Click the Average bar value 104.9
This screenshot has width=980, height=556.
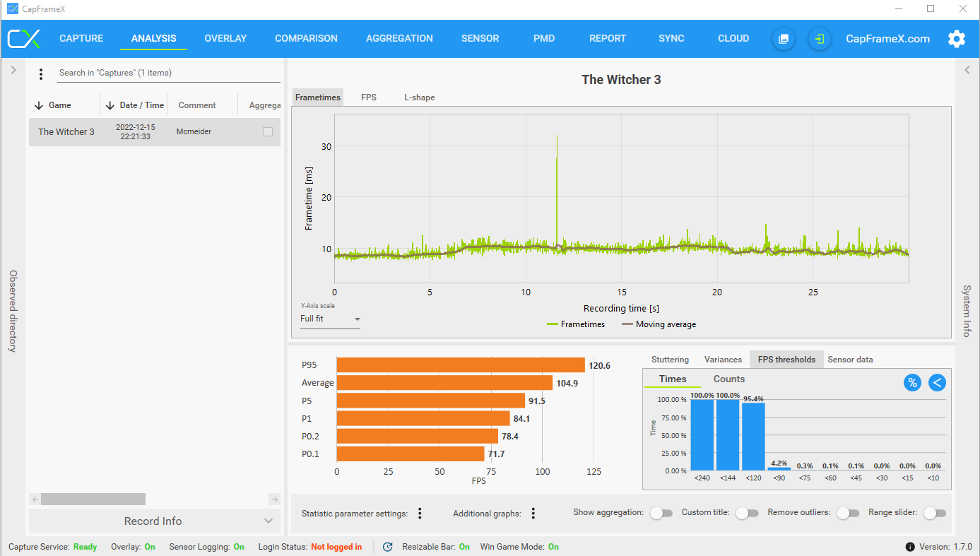(x=567, y=383)
